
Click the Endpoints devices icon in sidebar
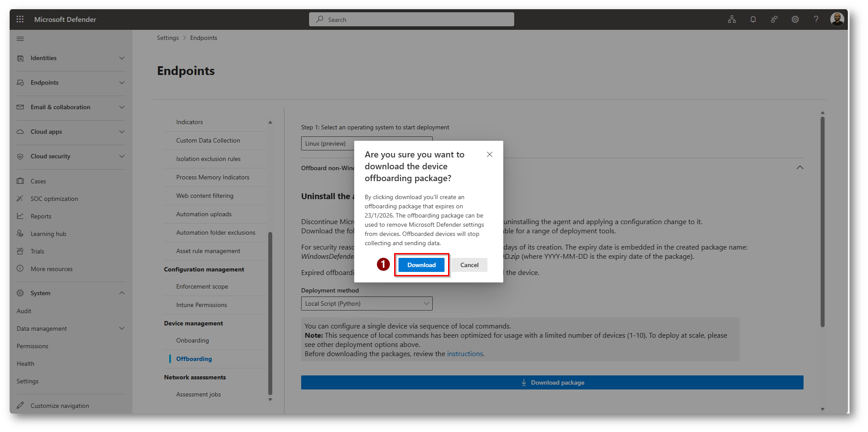point(20,82)
